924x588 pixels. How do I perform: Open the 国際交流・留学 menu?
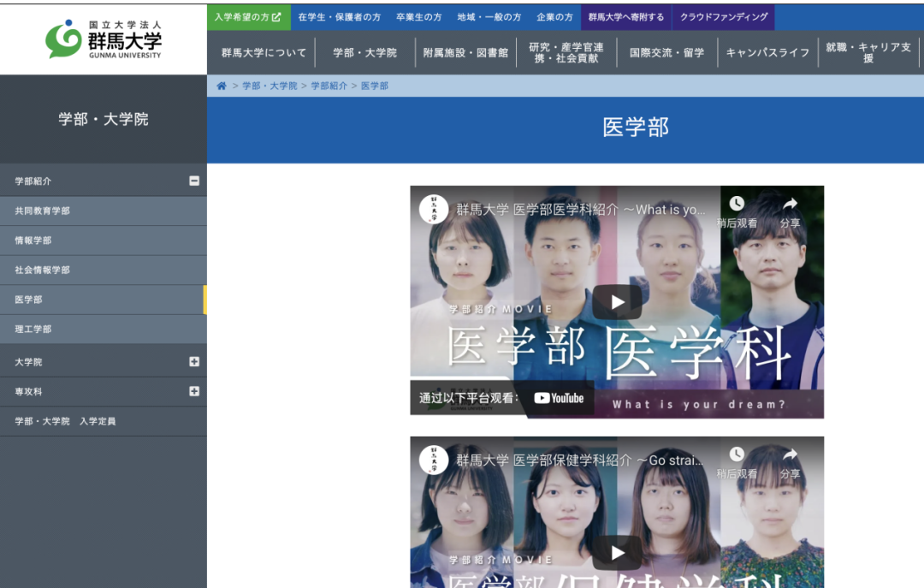tap(667, 52)
